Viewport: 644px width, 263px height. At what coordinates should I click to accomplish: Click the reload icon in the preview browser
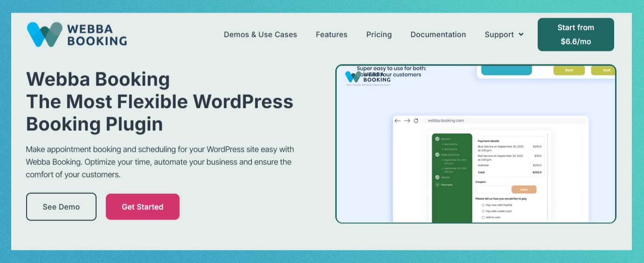coord(416,121)
